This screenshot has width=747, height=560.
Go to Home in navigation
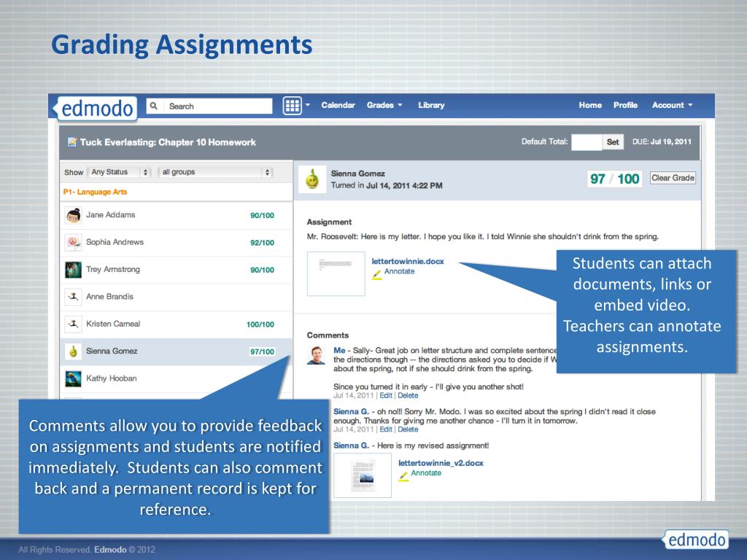(590, 105)
